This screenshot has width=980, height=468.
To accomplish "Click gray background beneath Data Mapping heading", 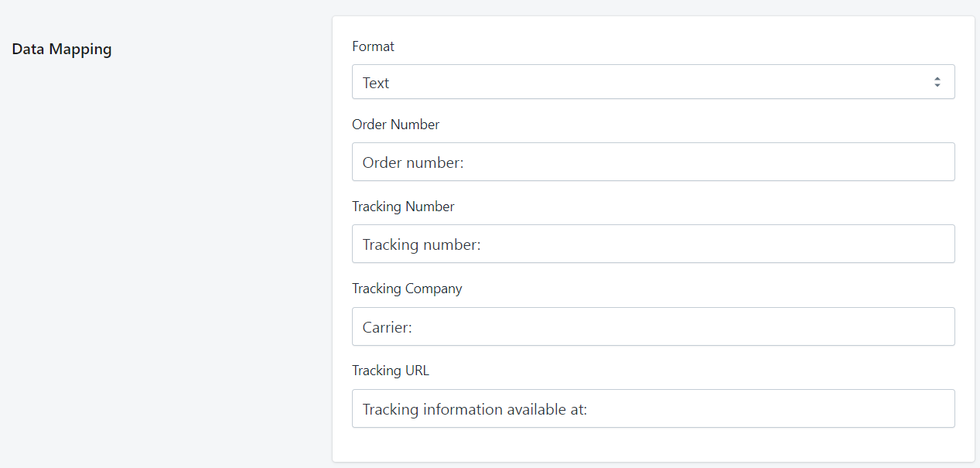I will (155, 232).
